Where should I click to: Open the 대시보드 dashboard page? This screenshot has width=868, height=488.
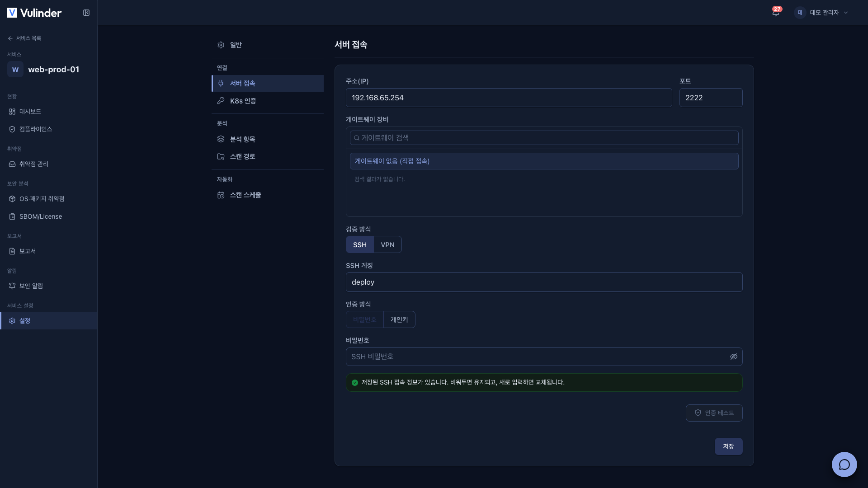48,112
